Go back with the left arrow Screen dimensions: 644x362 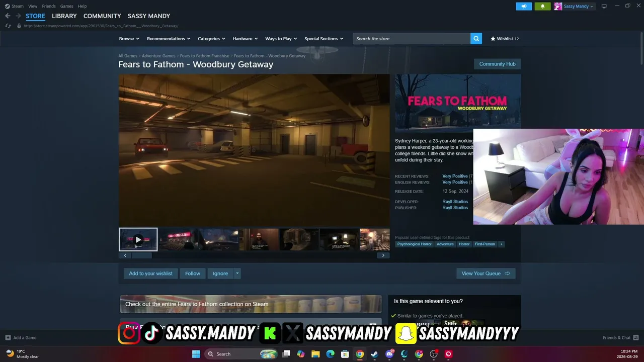(x=8, y=16)
